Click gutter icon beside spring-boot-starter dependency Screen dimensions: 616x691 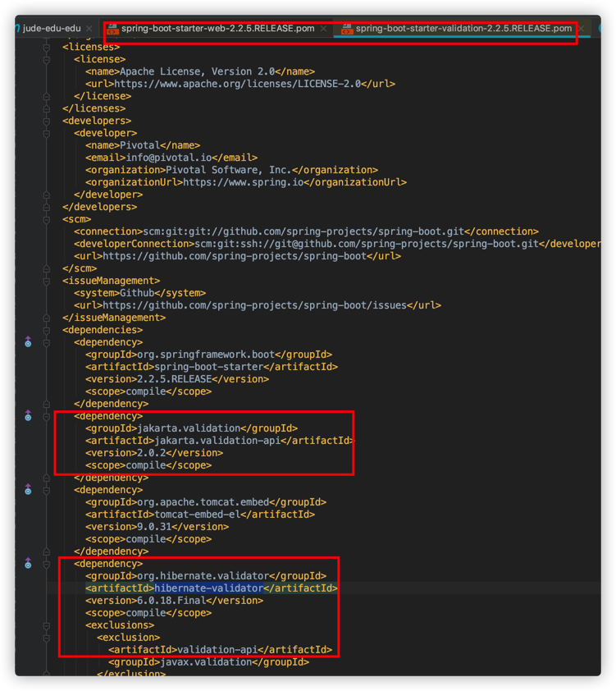click(x=28, y=342)
